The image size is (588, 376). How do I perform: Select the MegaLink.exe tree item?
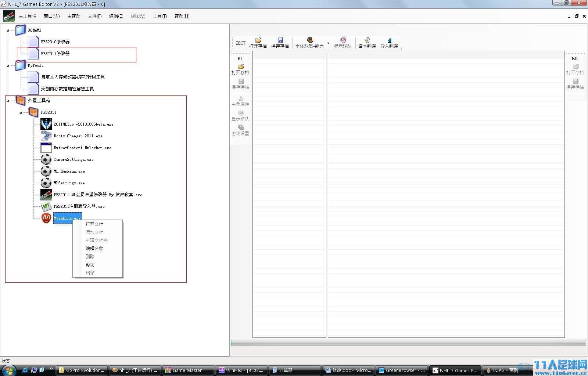point(67,218)
